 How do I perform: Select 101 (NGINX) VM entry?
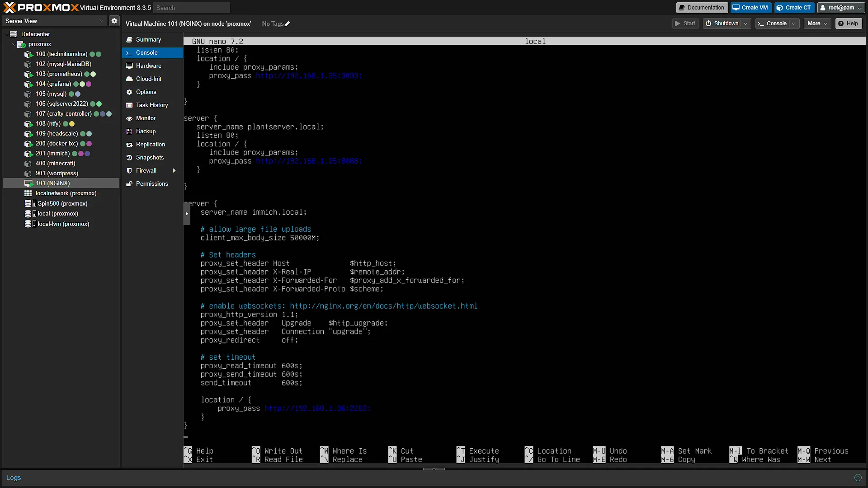pos(61,183)
